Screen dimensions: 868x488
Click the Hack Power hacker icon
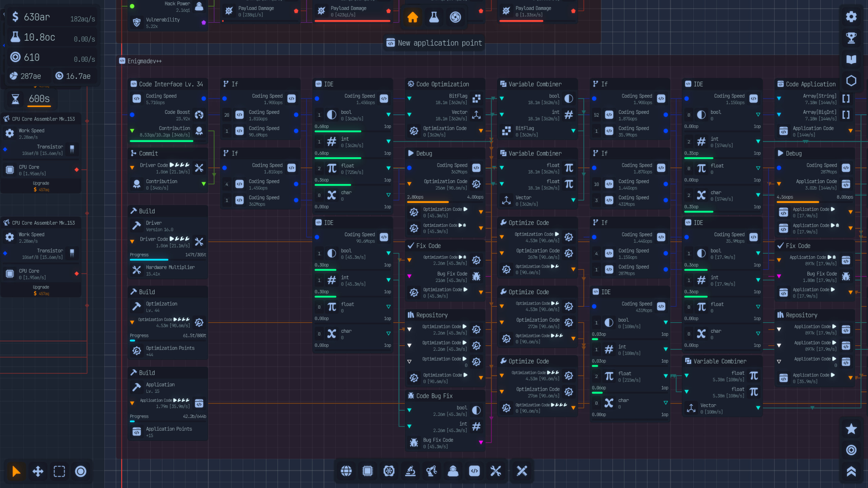point(199,6)
